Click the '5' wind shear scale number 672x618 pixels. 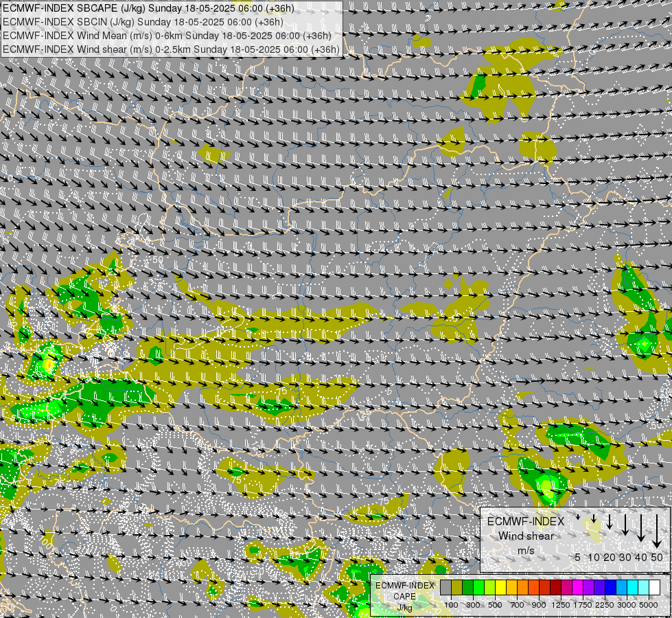coord(578,557)
